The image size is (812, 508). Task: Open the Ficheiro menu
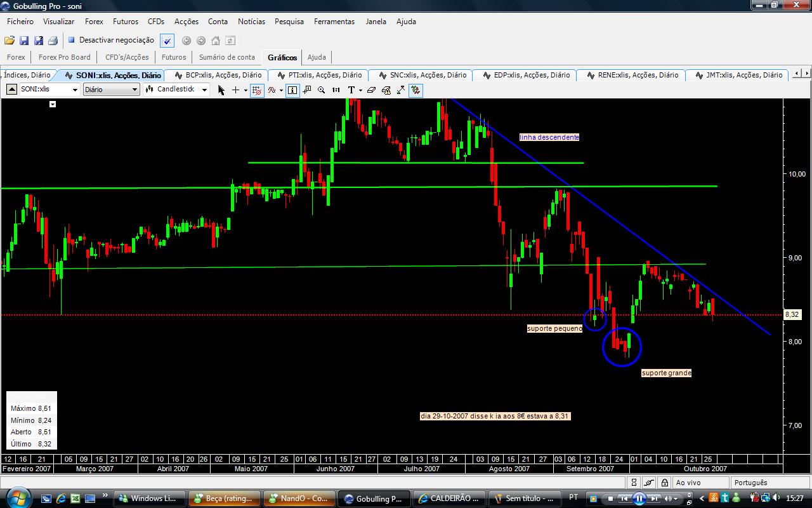click(x=20, y=22)
